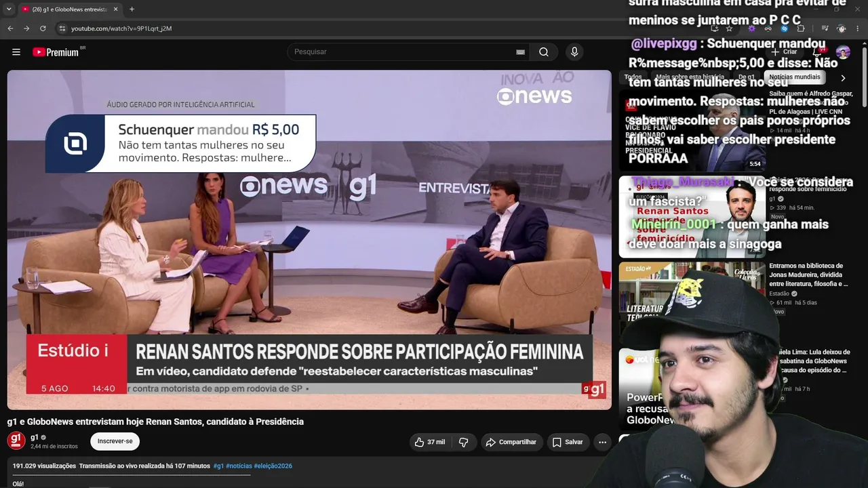Open YouTube notifications bell
This screenshot has height=488, width=868.
tap(818, 52)
